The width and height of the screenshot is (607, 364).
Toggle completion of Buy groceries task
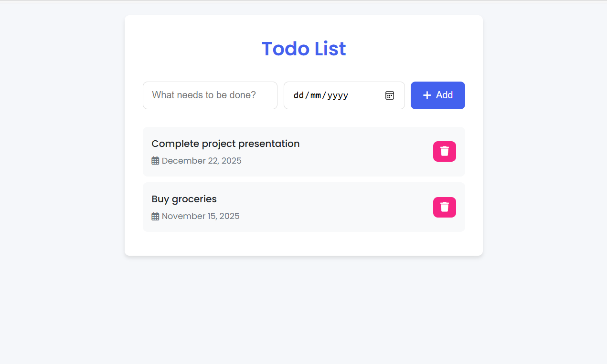184,199
